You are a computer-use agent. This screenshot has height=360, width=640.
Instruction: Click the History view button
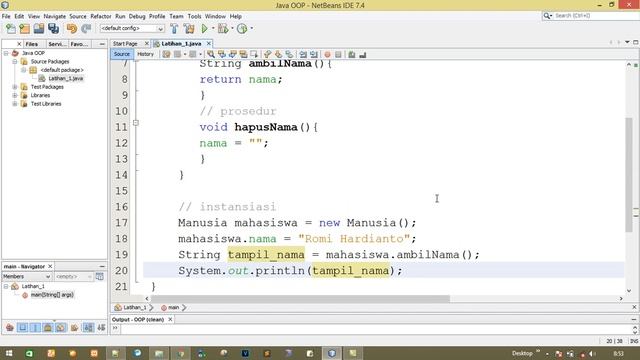[x=145, y=54]
